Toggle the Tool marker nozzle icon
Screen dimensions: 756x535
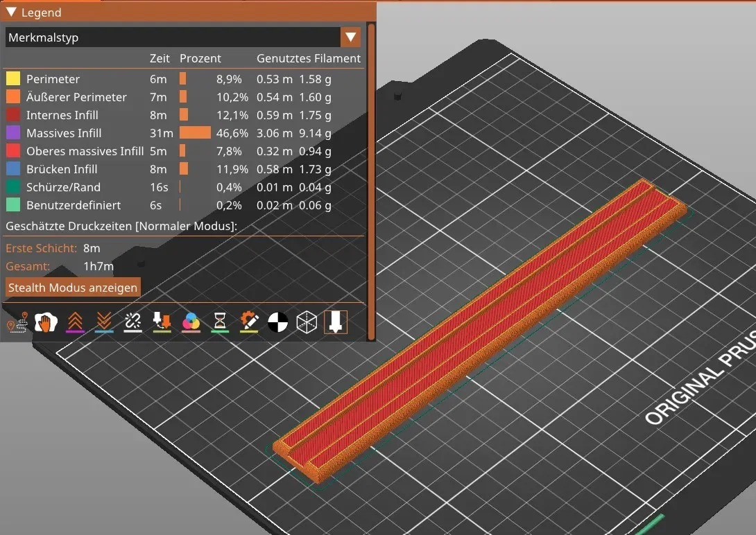tap(336, 322)
